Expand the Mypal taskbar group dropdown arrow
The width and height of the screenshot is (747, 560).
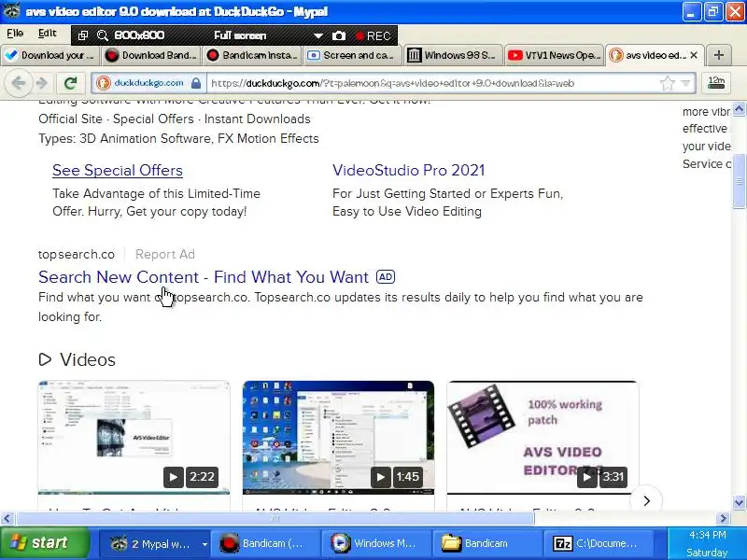tap(204, 544)
